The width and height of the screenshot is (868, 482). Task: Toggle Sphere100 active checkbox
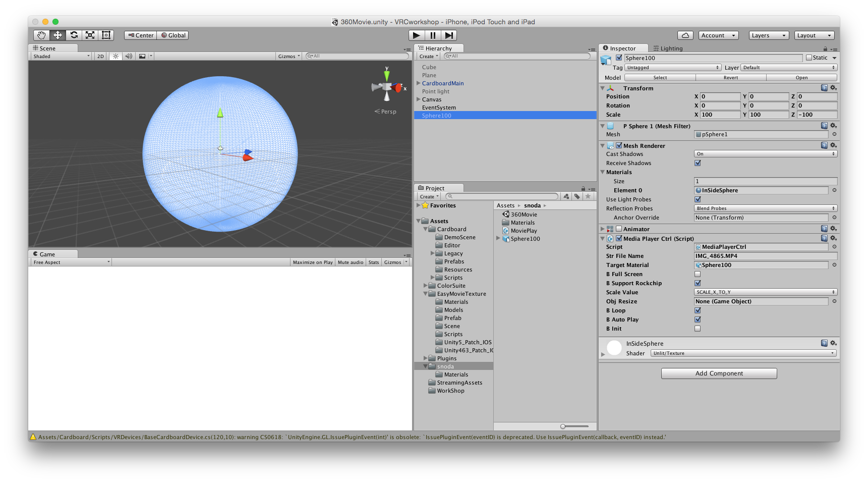coord(619,58)
